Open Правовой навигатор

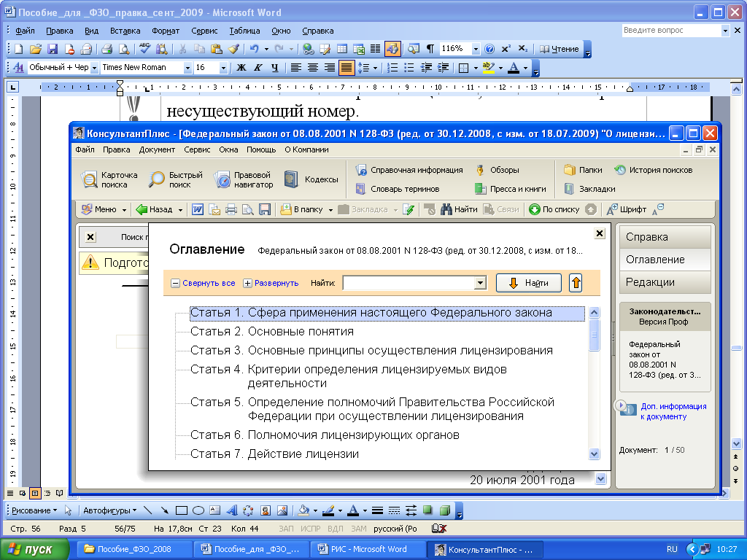click(x=244, y=179)
